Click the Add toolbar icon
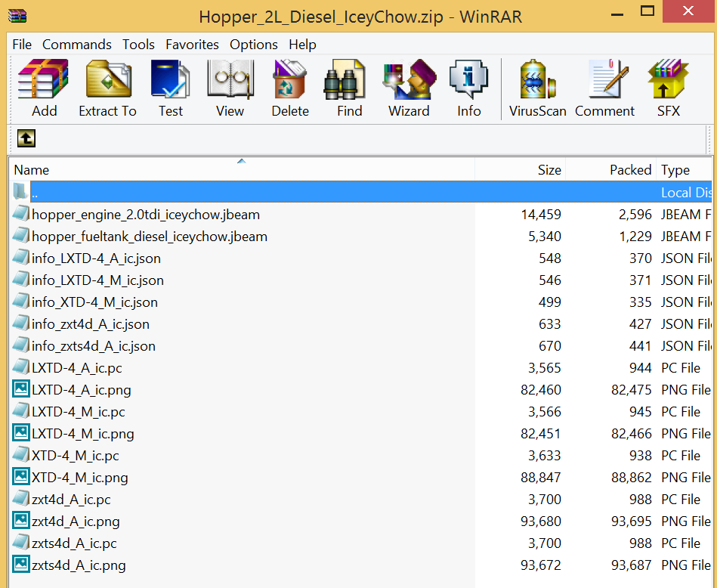This screenshot has height=588, width=717. (x=43, y=79)
